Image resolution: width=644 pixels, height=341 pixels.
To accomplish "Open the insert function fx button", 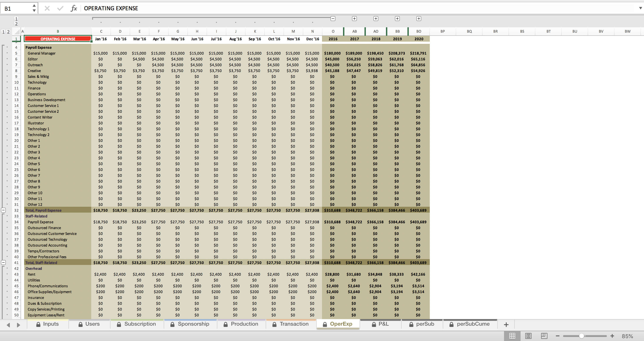I will pyautogui.click(x=74, y=9).
